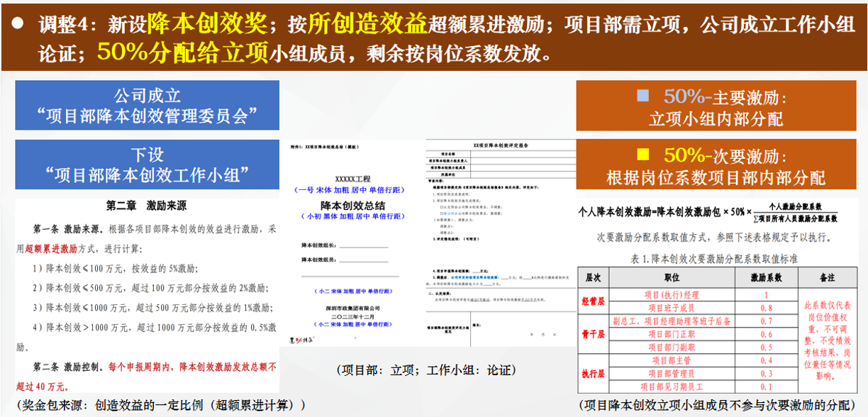Select the blue 项目部降本创效工作小组 box

tap(148, 164)
